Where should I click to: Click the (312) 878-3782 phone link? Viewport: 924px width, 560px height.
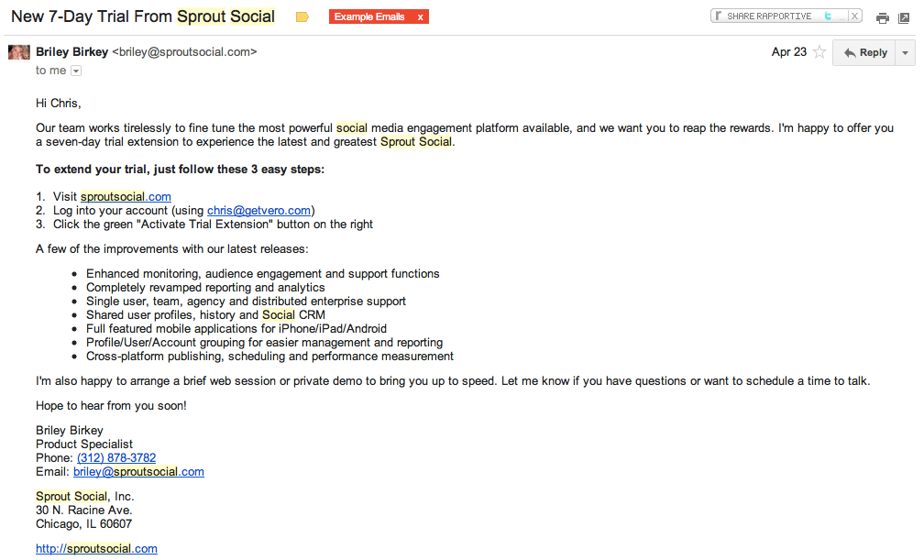(116, 457)
